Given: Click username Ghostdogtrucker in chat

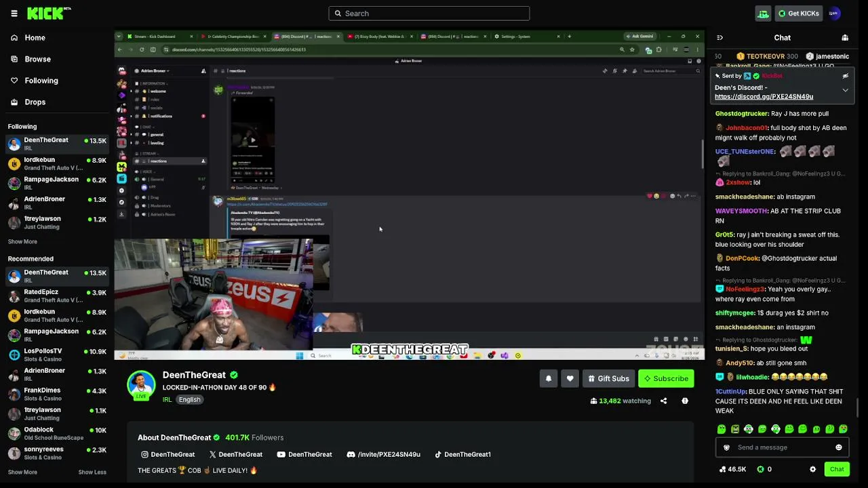Looking at the screenshot, I should pyautogui.click(x=741, y=114).
